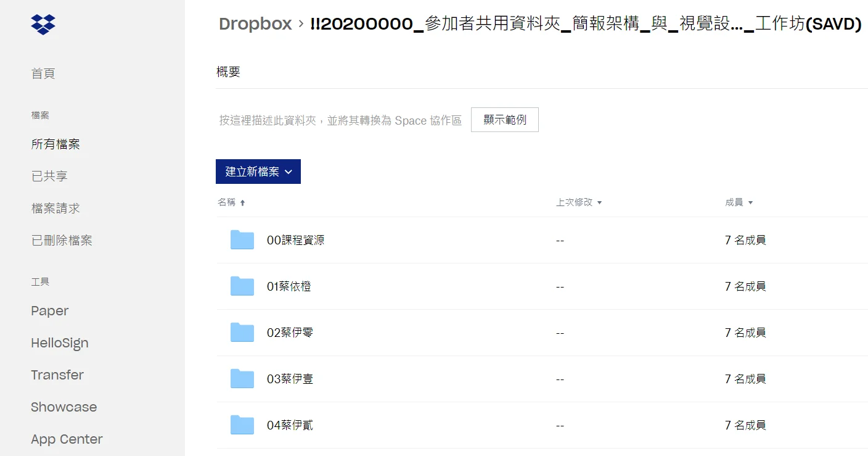
Task: Click the current folder name in breadcrumb
Action: coord(586,24)
